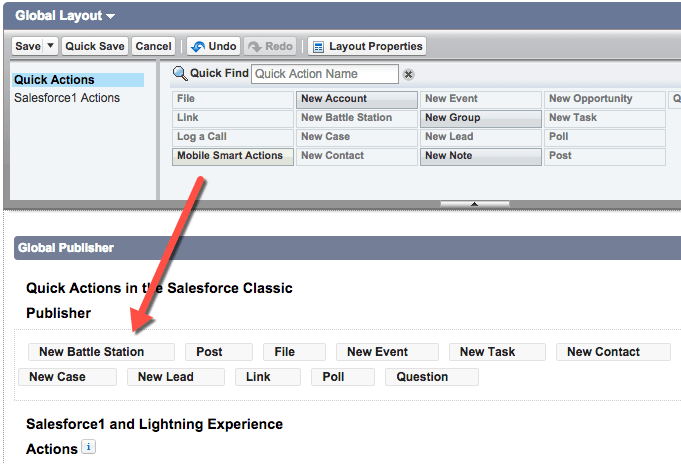Image resolution: width=681 pixels, height=464 pixels.
Task: Click New Battle Station in the publisher layout
Action: (x=101, y=352)
